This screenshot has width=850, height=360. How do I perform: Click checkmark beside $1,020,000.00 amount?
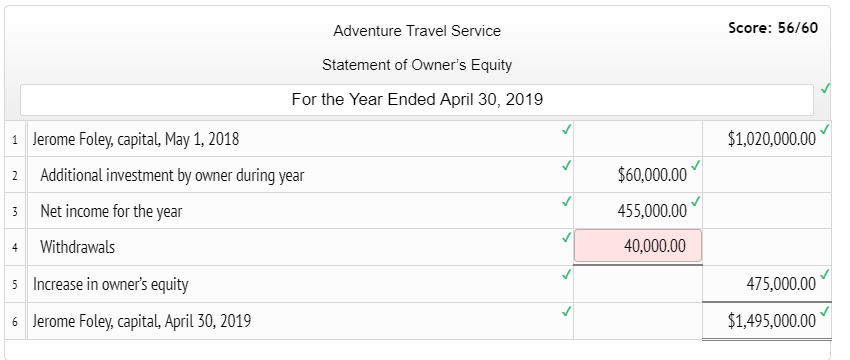(x=825, y=129)
